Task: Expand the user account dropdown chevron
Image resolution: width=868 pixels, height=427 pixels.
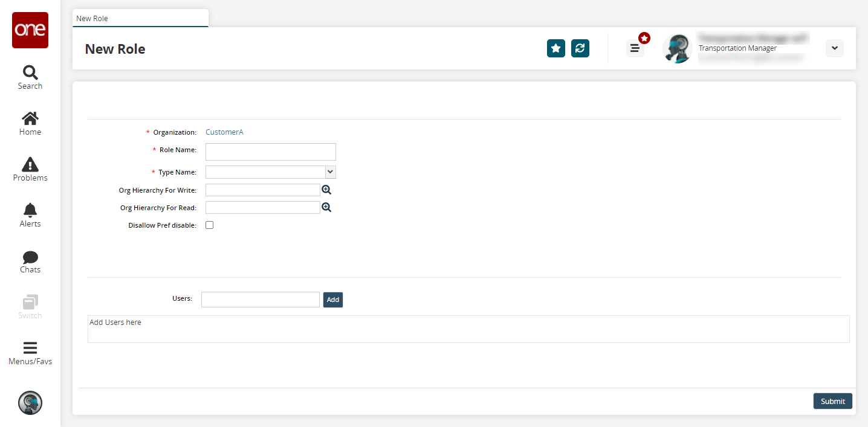Action: click(x=835, y=48)
